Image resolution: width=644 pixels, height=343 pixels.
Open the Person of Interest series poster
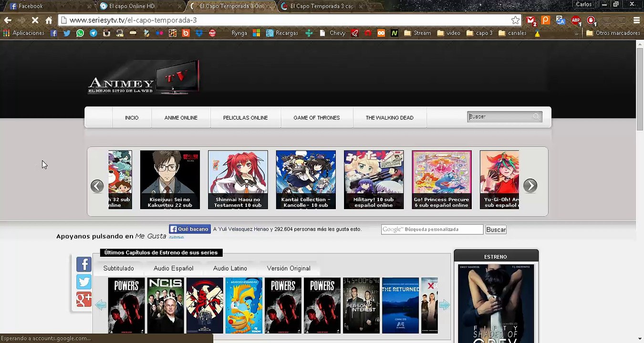[x=361, y=305]
